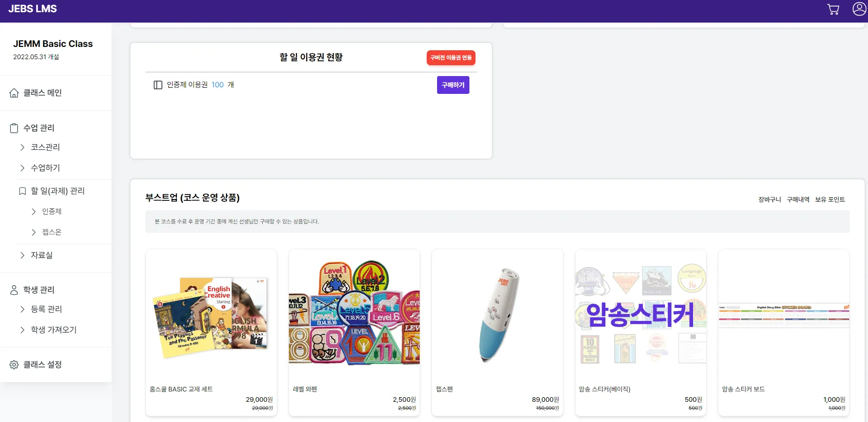Screen dimensions: 868x422
Task: Open the 수업 관리 menu
Action: tap(39, 128)
